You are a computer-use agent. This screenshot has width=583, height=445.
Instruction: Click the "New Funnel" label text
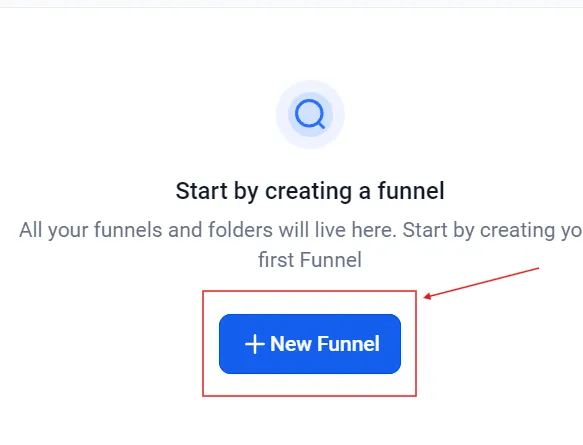tap(325, 344)
